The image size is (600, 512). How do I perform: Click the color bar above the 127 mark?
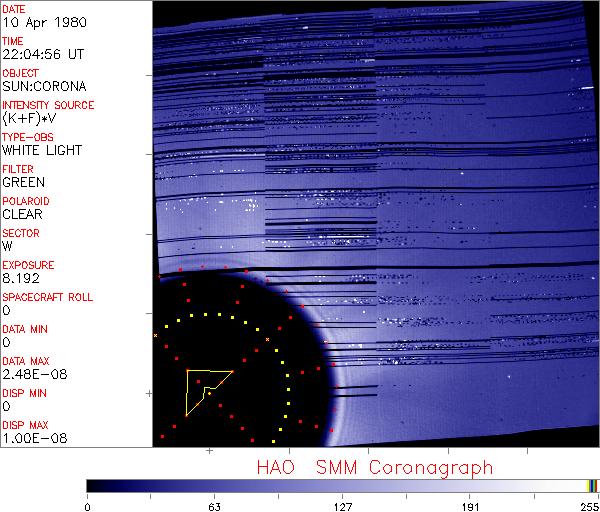click(x=343, y=485)
